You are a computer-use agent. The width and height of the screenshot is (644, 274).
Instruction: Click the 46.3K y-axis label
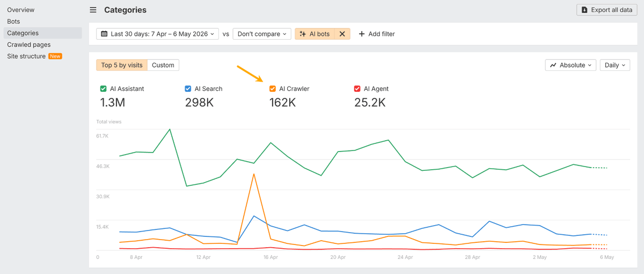coord(103,166)
